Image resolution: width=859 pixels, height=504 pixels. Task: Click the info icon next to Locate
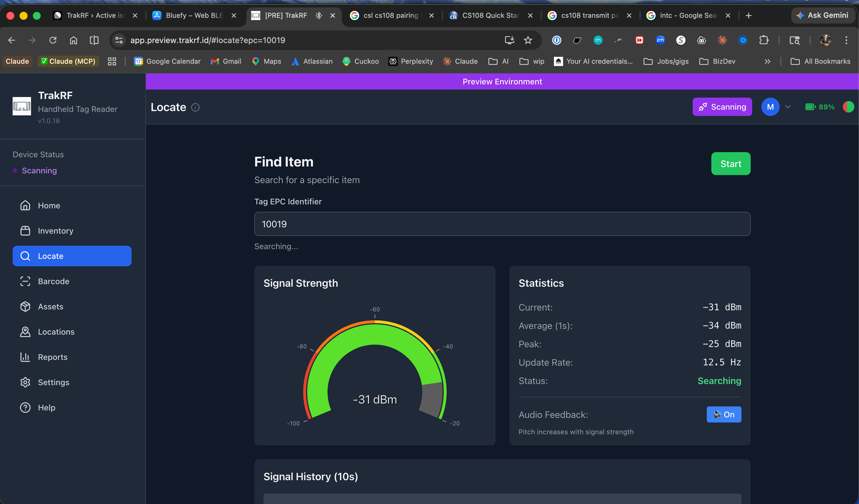coord(195,107)
